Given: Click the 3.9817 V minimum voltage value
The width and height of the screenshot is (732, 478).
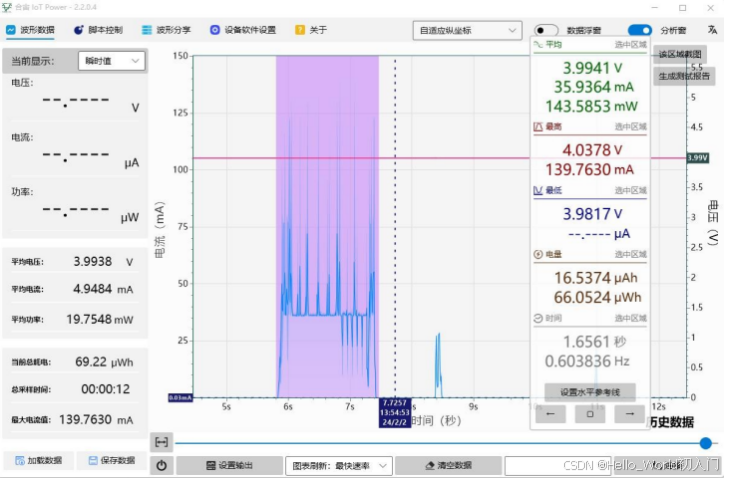Looking at the screenshot, I should [x=592, y=214].
